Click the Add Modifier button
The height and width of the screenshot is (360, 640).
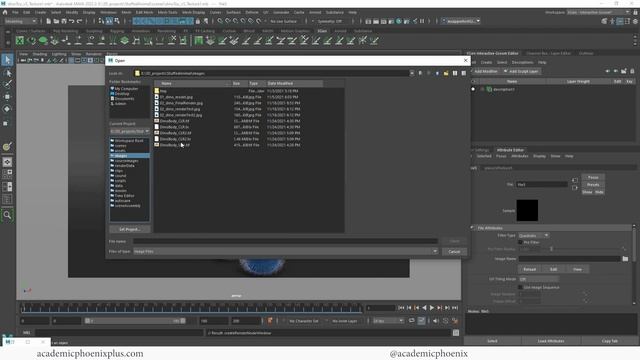(486, 71)
